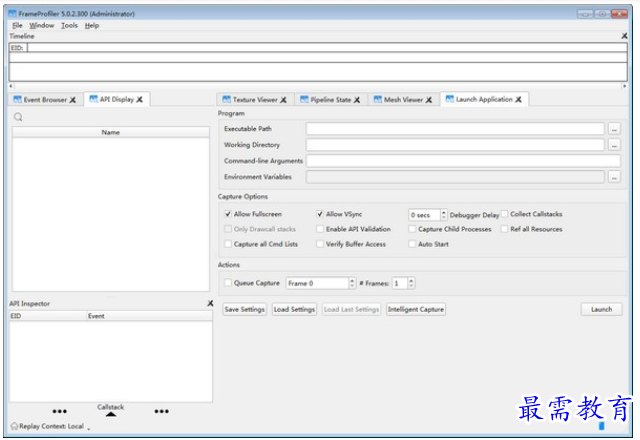Click the Launch button
Image resolution: width=640 pixels, height=440 pixels.
pyautogui.click(x=602, y=309)
